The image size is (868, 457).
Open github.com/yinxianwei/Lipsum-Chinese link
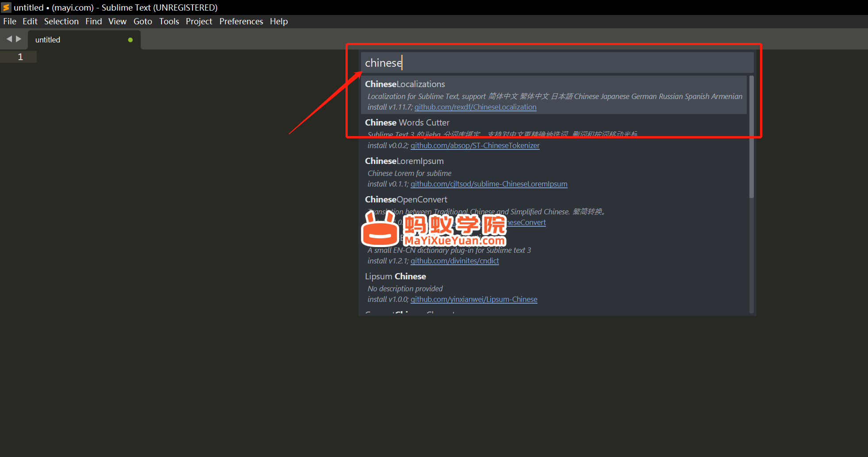tap(474, 299)
